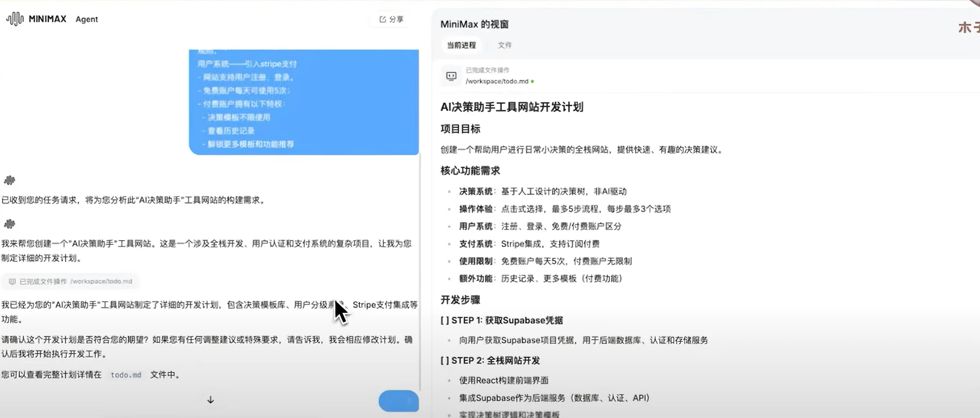Image resolution: width=980 pixels, height=418 pixels.
Task: Click the share icon beside 分享
Action: point(383,19)
